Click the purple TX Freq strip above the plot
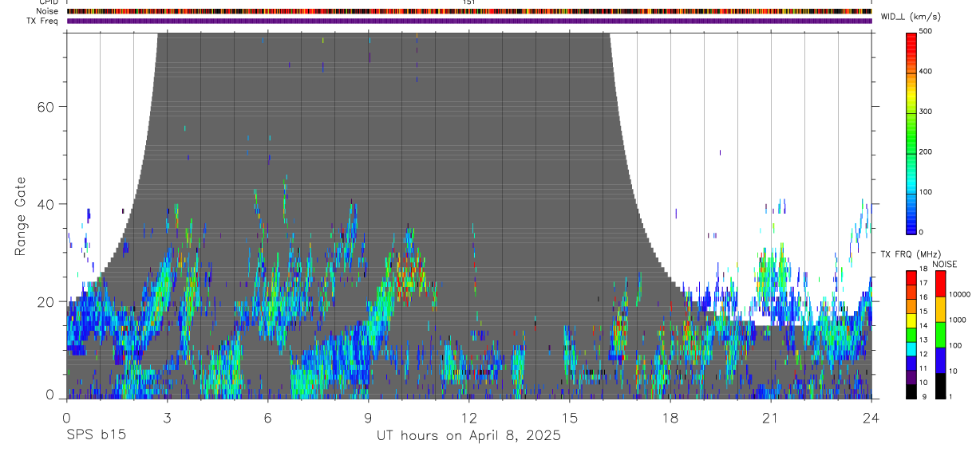The width and height of the screenshot is (980, 452). (469, 21)
